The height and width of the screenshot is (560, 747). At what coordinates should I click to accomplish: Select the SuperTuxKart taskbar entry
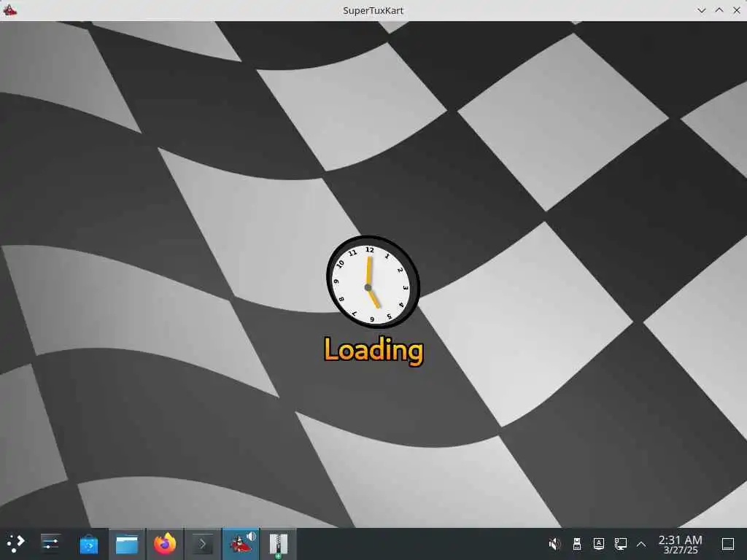click(x=241, y=544)
